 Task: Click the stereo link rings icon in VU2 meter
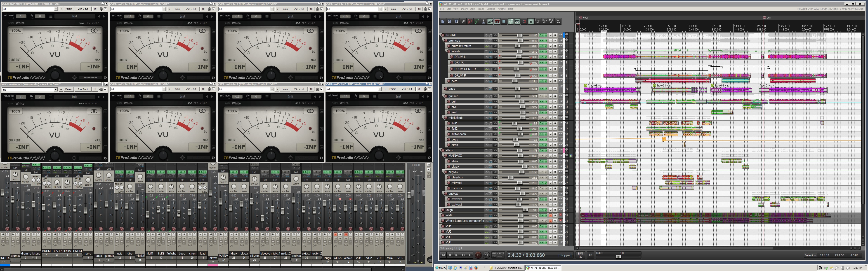click(x=202, y=31)
